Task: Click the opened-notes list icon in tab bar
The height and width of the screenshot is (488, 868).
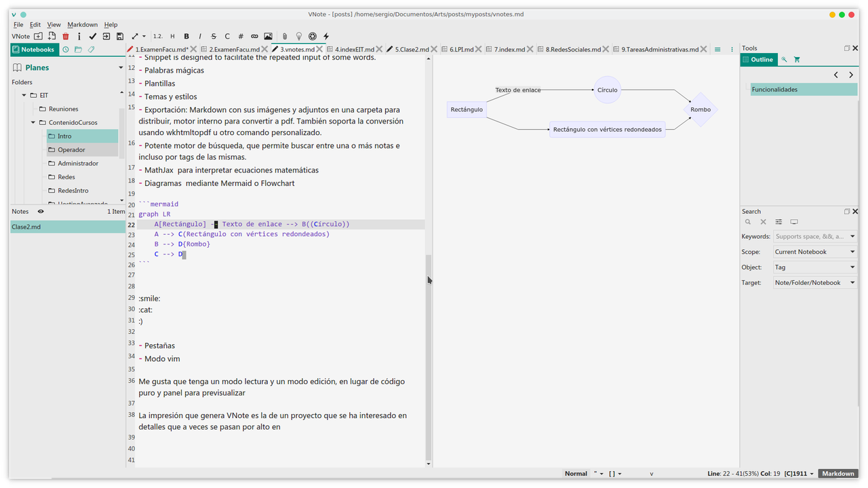Action: click(x=717, y=49)
